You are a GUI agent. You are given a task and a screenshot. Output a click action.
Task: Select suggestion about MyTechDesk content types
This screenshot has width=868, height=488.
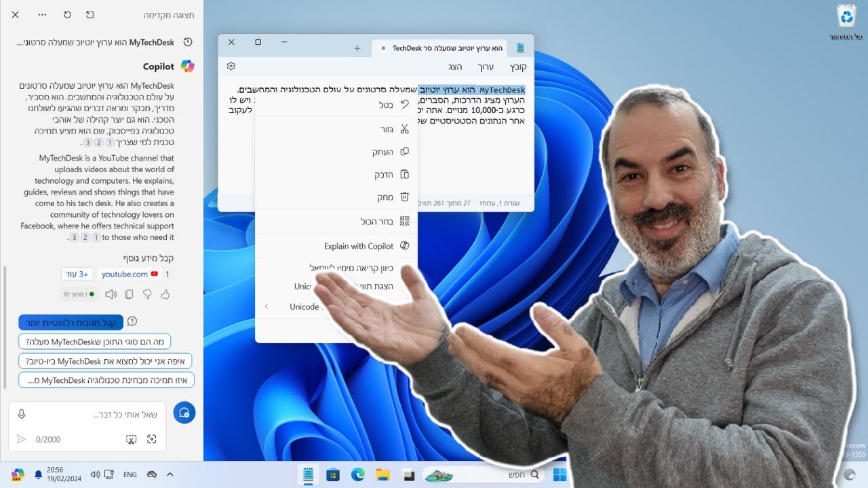[x=95, y=342]
